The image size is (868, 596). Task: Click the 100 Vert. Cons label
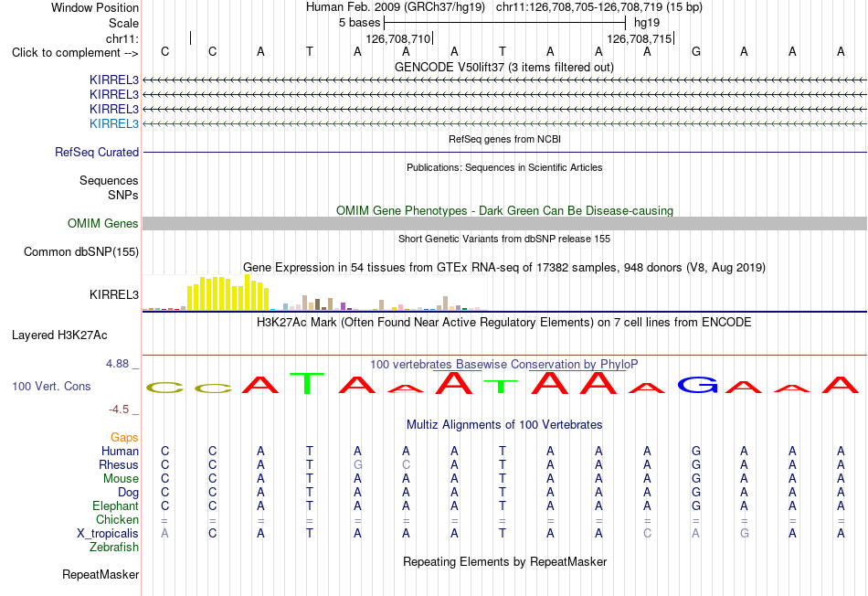click(x=51, y=386)
